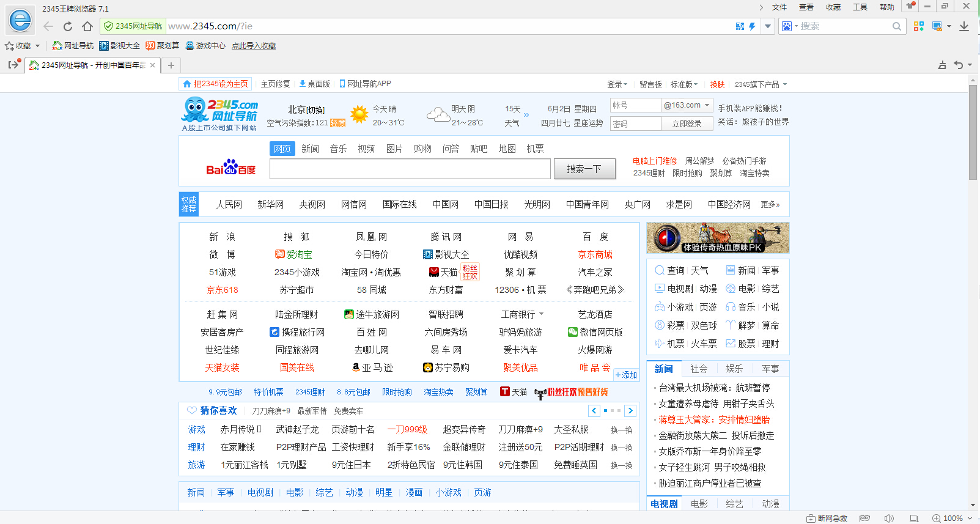Select 视频 search tab

[366, 149]
